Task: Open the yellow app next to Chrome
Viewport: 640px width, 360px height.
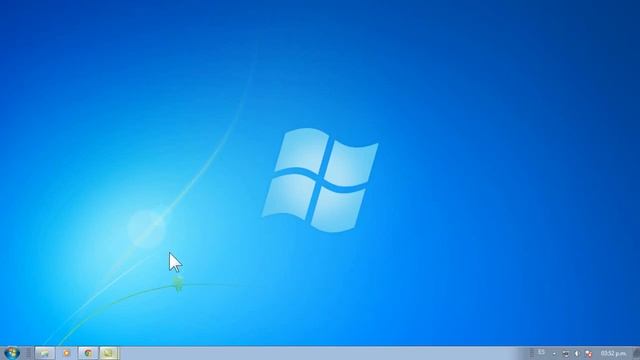Action: click(x=109, y=353)
